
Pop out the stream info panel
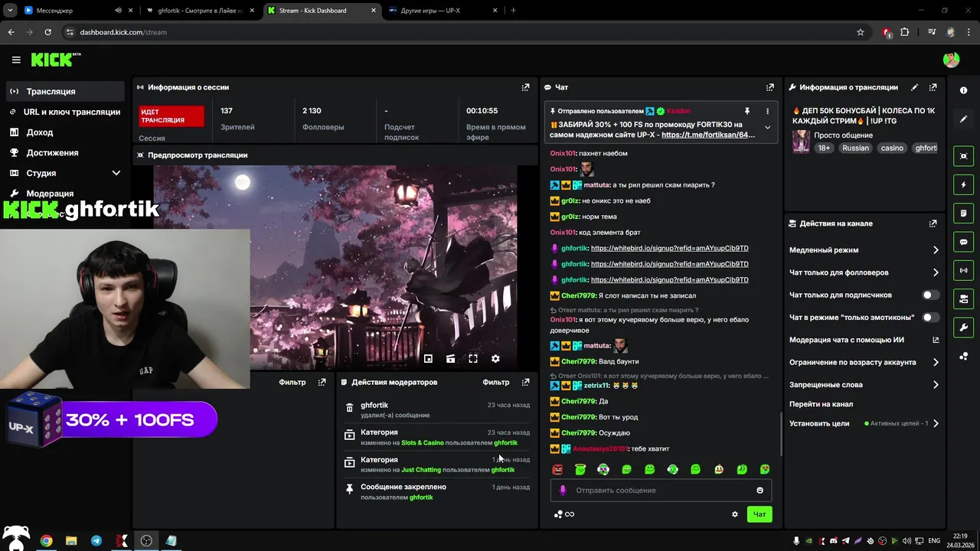pos(933,87)
